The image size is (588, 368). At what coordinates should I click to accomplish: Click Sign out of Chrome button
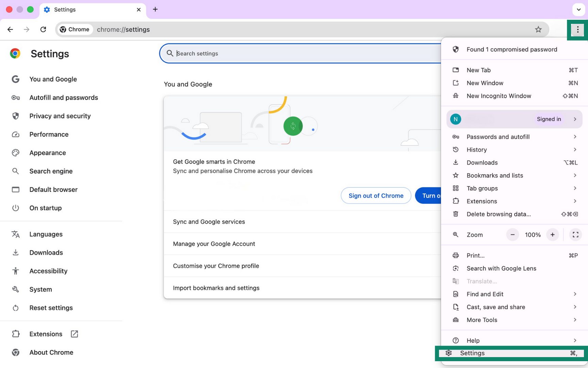[376, 196]
